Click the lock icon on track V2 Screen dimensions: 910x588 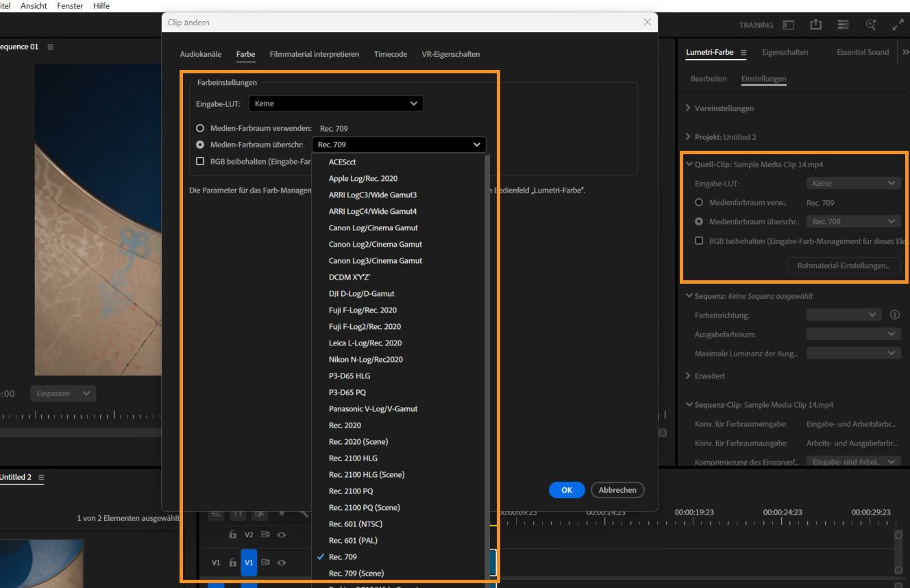click(x=233, y=535)
